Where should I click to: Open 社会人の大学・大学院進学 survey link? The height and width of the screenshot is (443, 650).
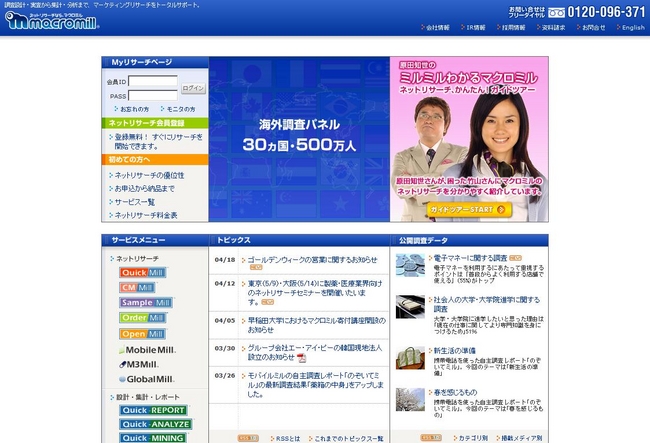click(x=487, y=305)
